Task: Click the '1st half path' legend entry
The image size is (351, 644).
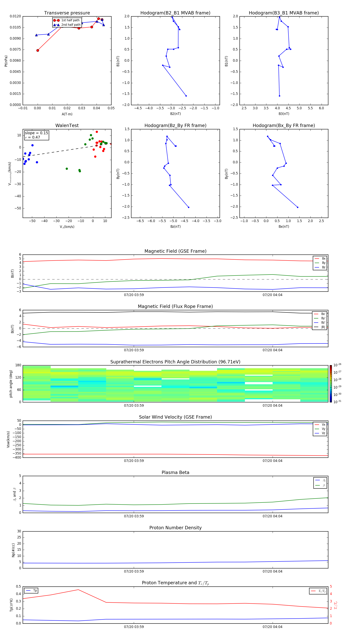Action: (66, 20)
